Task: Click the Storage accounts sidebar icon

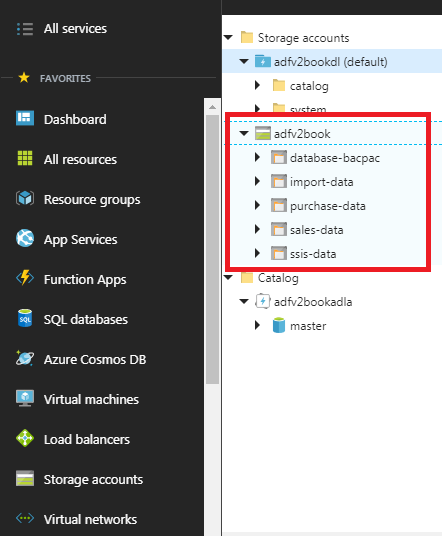Action: pos(25,478)
